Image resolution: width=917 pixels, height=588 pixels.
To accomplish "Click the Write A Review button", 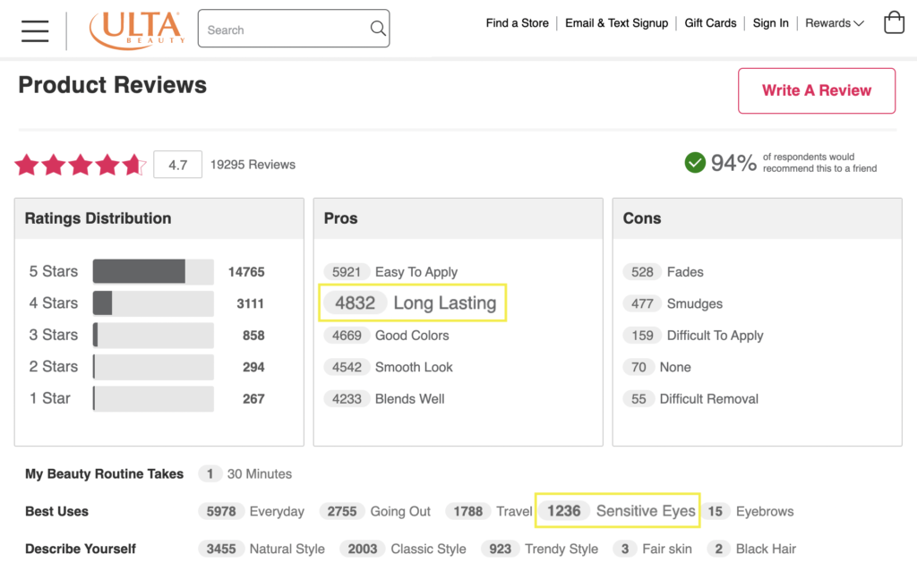I will (x=816, y=90).
